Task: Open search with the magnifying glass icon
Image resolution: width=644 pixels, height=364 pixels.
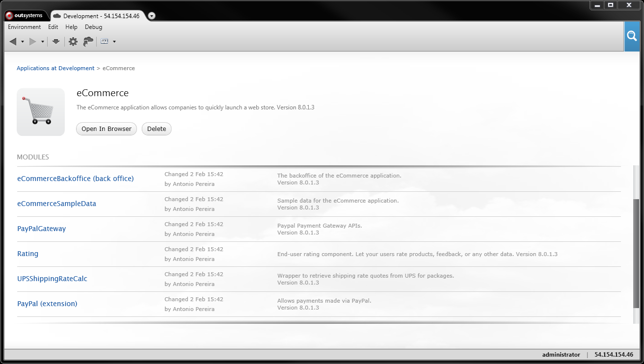Action: click(632, 36)
